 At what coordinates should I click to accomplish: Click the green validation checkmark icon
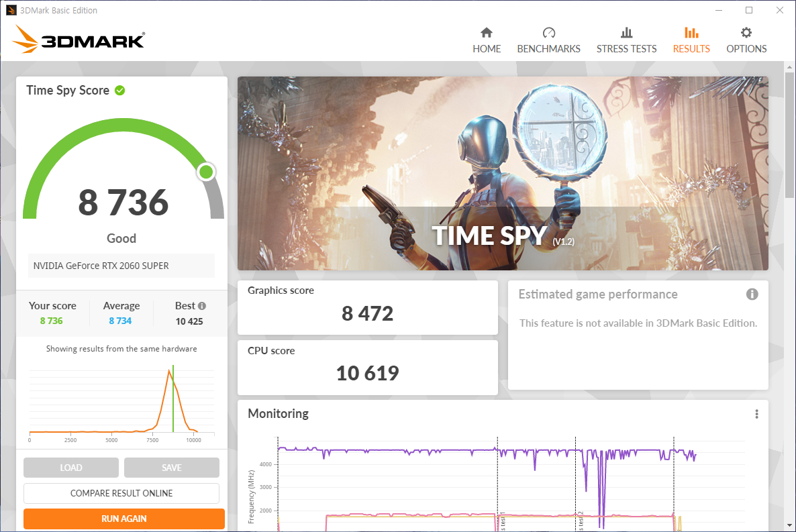click(120, 91)
